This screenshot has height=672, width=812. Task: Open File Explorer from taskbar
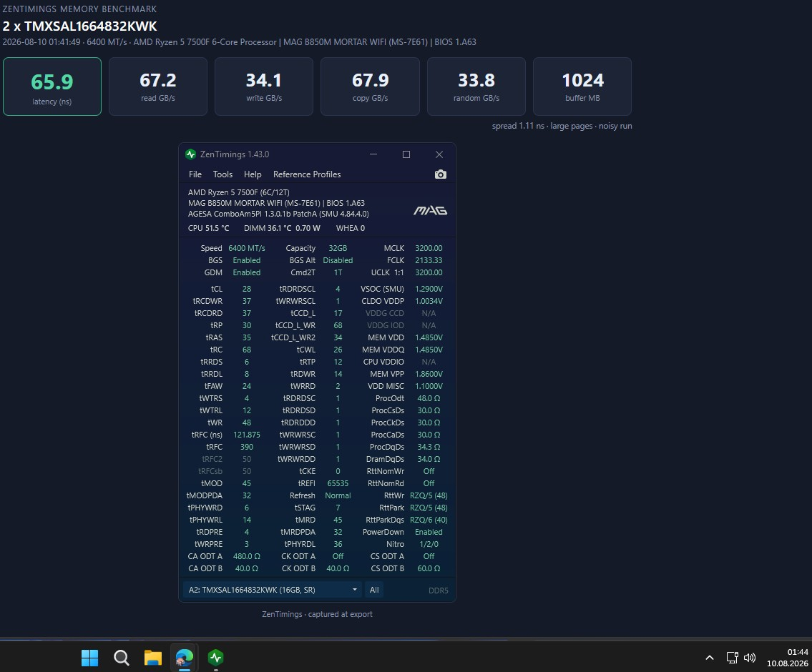pyautogui.click(x=153, y=658)
